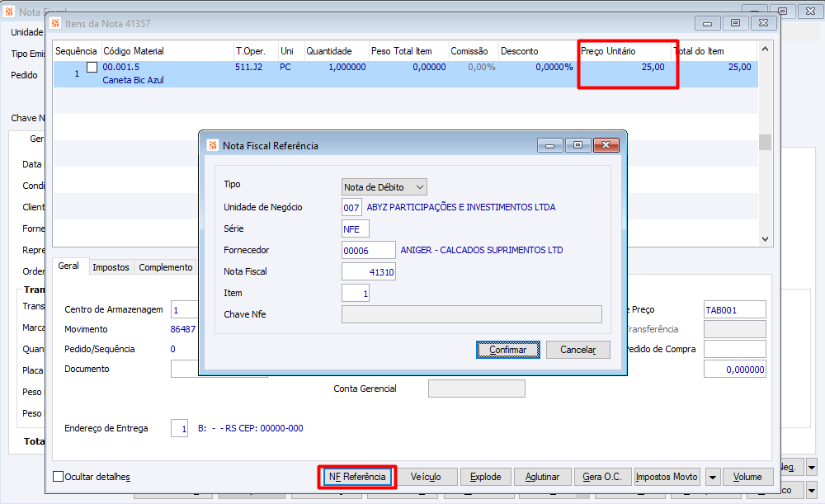Click the Quantidade column header

pyautogui.click(x=336, y=51)
